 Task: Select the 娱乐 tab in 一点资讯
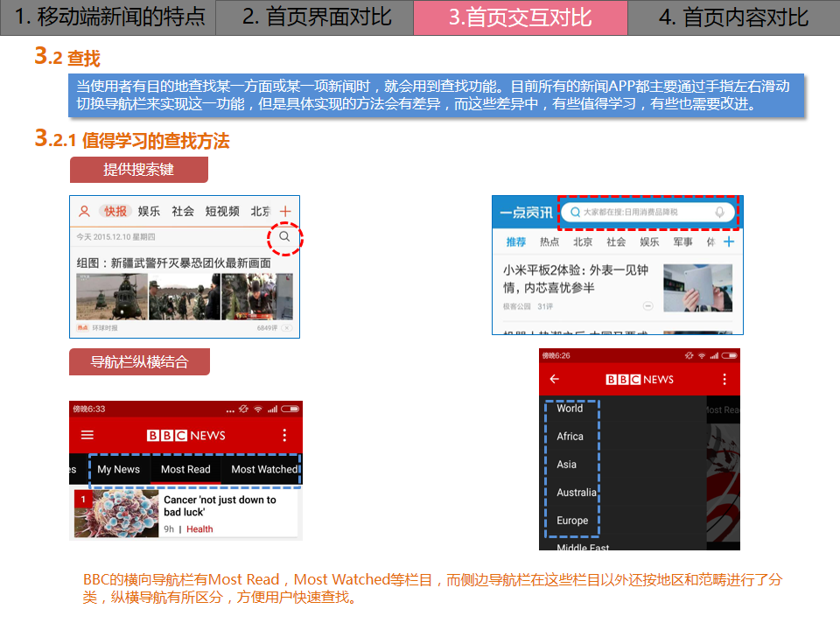[649, 242]
